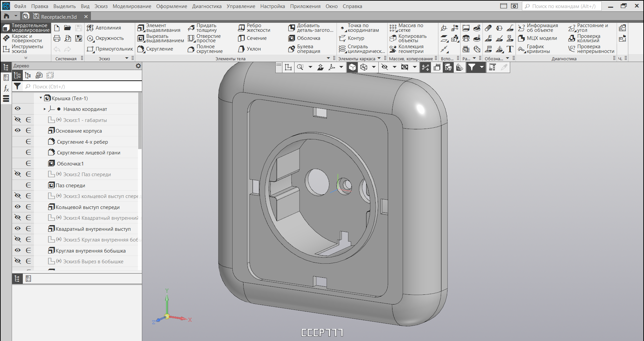Open the tree filter funnel beside the search field

[x=17, y=86]
